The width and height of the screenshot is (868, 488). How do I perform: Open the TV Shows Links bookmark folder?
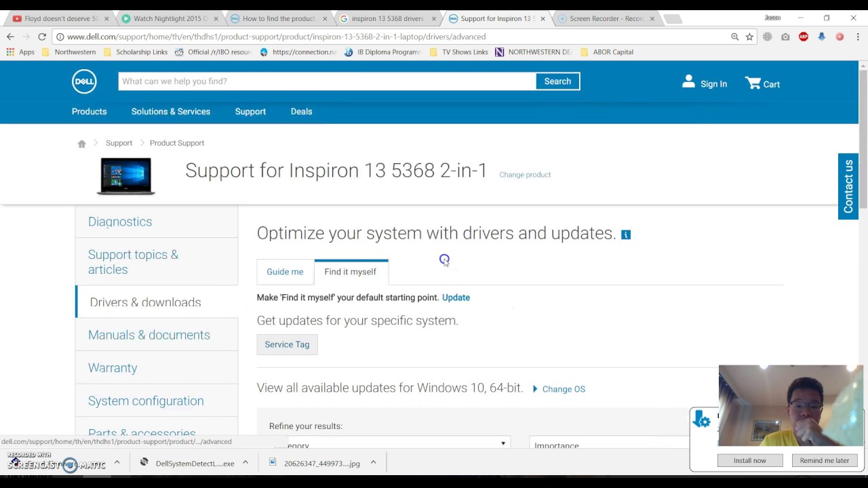pyautogui.click(x=459, y=52)
